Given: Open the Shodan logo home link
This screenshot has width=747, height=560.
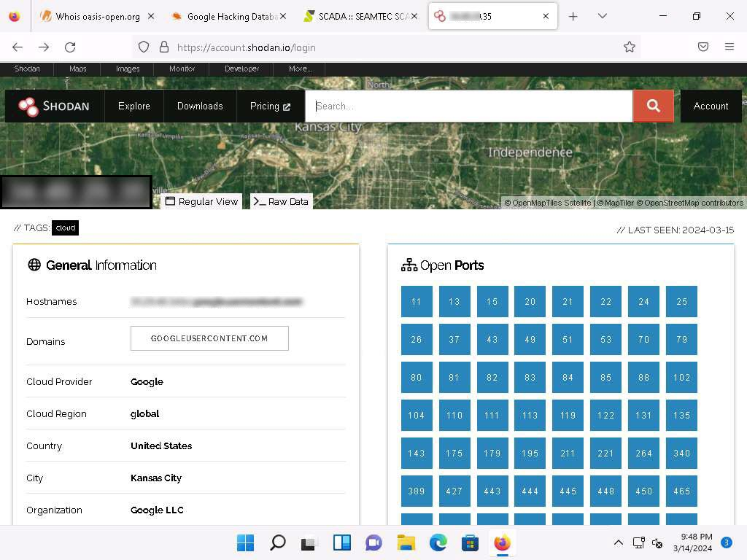Looking at the screenshot, I should coord(54,106).
